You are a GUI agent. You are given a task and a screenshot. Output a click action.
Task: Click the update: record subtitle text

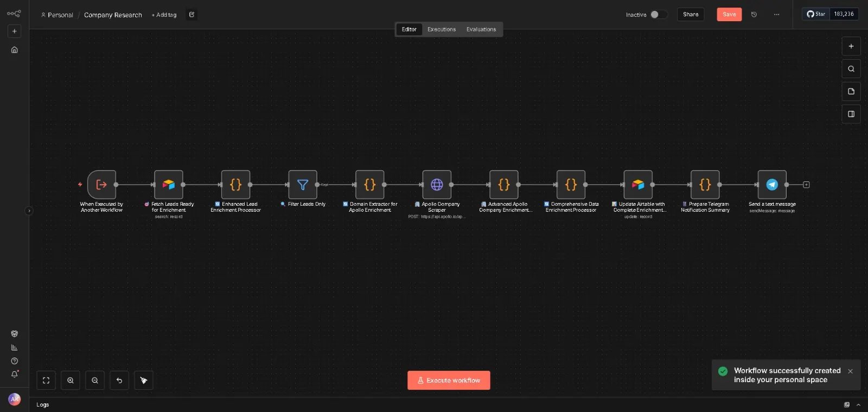click(638, 217)
